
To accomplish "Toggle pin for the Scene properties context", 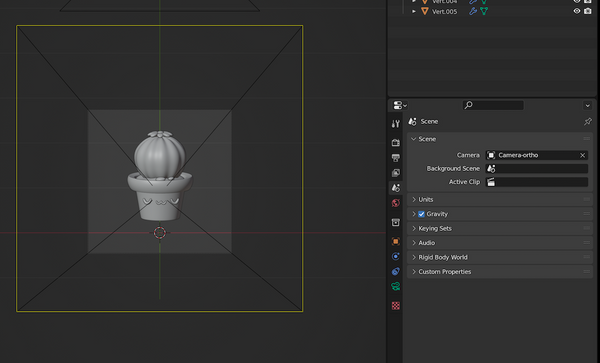I will 588,122.
